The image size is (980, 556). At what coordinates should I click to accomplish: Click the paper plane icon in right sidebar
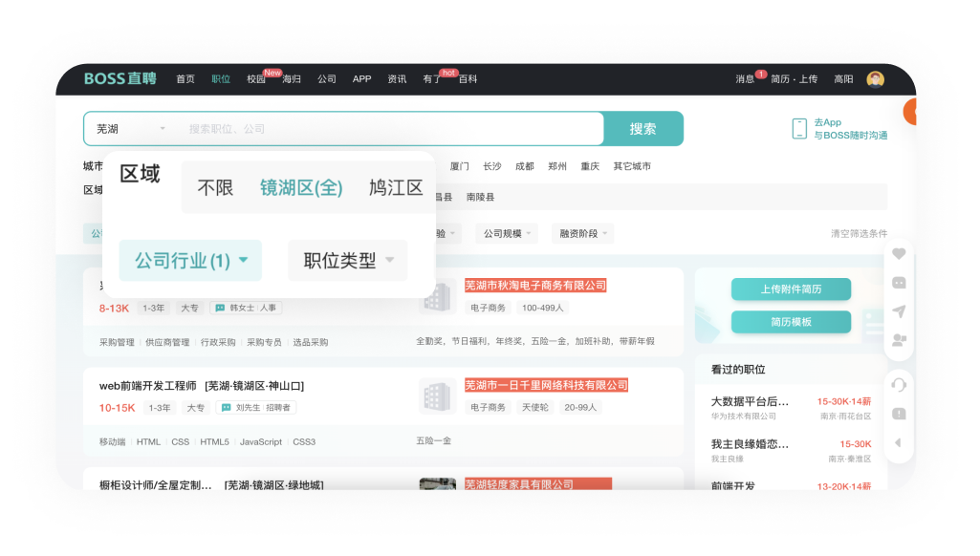point(899,311)
